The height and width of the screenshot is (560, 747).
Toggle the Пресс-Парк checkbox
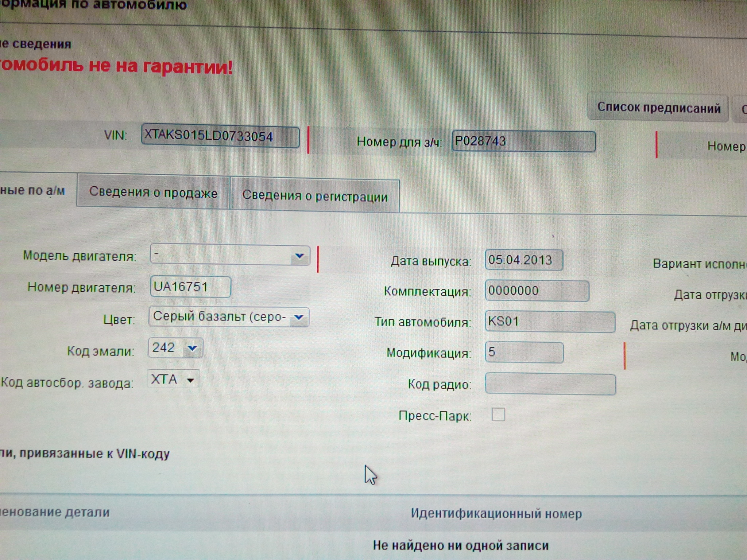498,415
